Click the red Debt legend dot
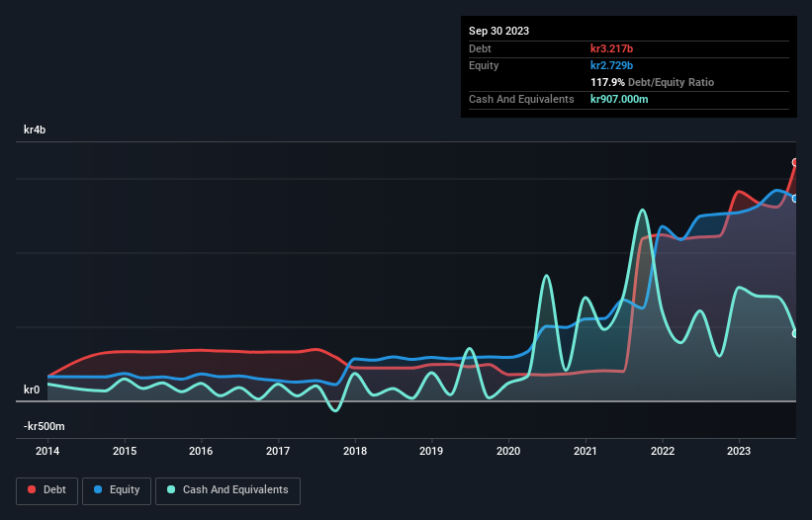812x520 pixels. point(32,489)
